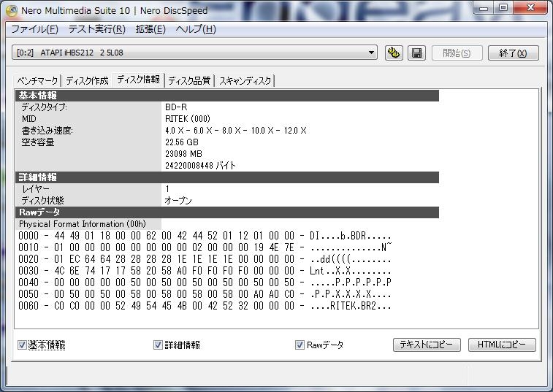Open the ファイル(F) menu
The height and width of the screenshot is (392, 553).
(34, 29)
